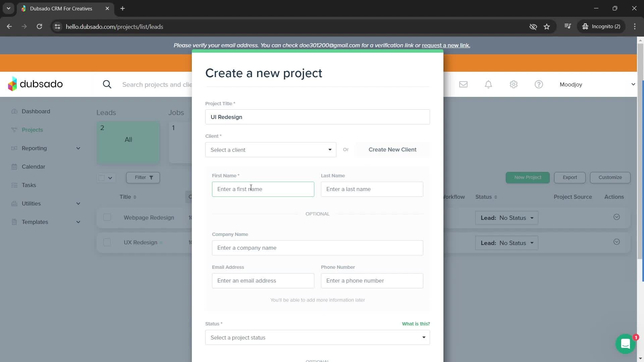Screen dimensions: 644x362
Task: Open the mail inbox icon
Action: 463,84
